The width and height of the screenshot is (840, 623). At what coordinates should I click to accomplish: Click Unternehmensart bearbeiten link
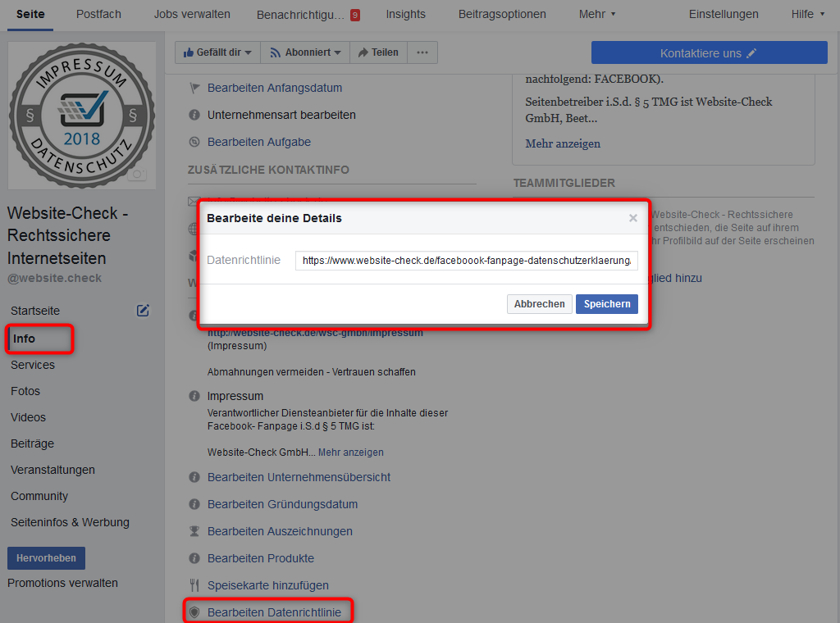(x=282, y=115)
